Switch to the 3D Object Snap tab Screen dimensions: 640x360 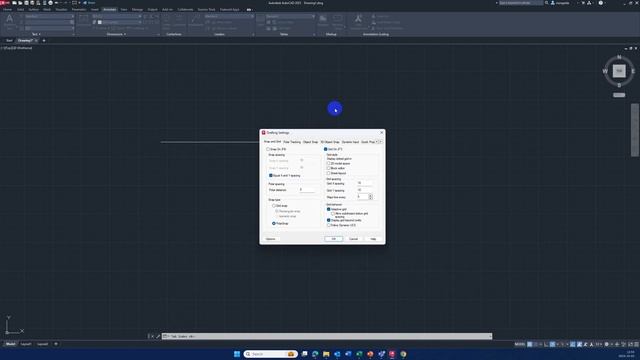pos(330,142)
